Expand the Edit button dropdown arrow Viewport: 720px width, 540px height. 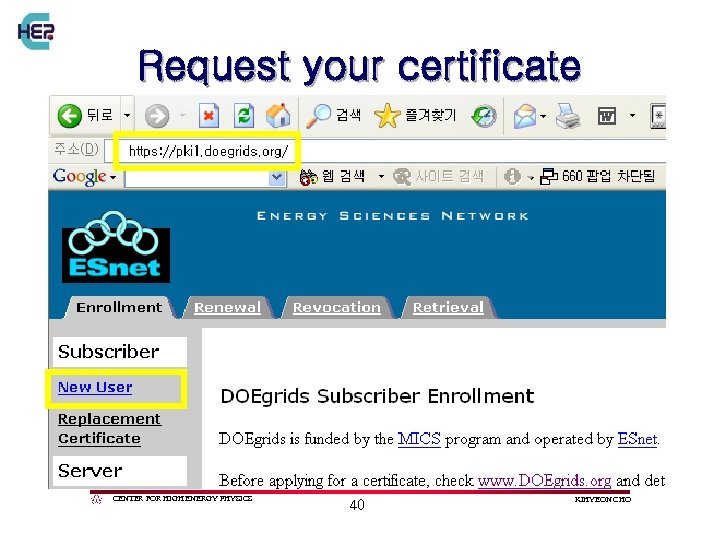pos(632,115)
